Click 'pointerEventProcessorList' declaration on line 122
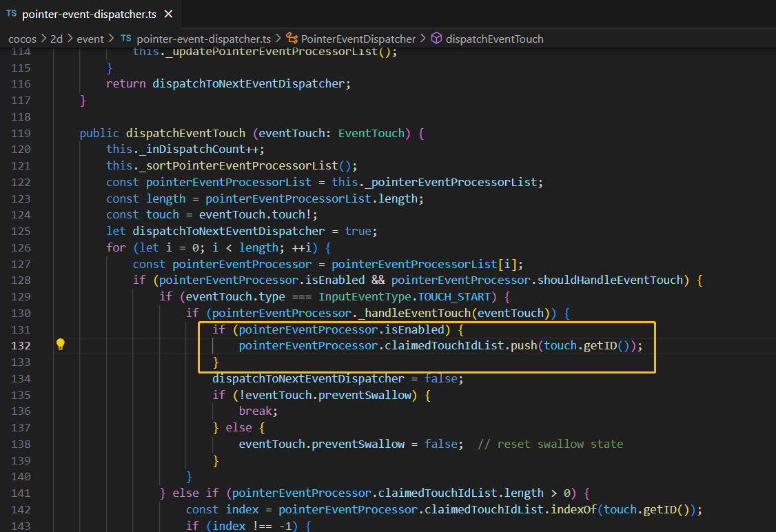Screen dimensions: 776x532 [x=229, y=182]
